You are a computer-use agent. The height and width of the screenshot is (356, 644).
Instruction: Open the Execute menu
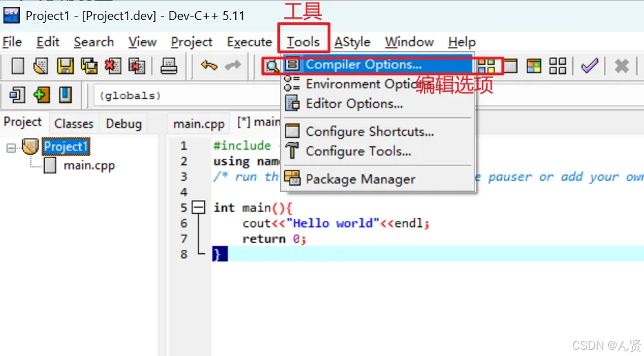click(x=250, y=42)
